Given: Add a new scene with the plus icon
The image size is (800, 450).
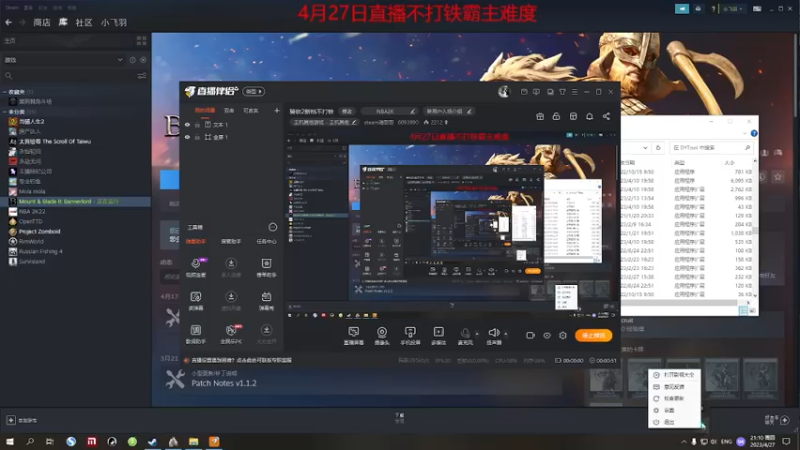Looking at the screenshot, I should point(277,110).
